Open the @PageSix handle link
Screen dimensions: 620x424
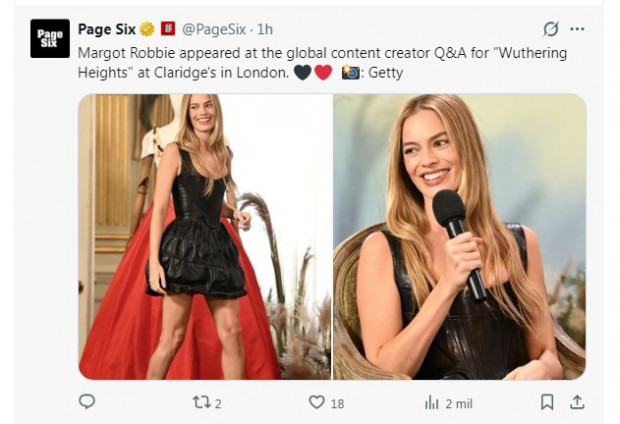(x=214, y=29)
